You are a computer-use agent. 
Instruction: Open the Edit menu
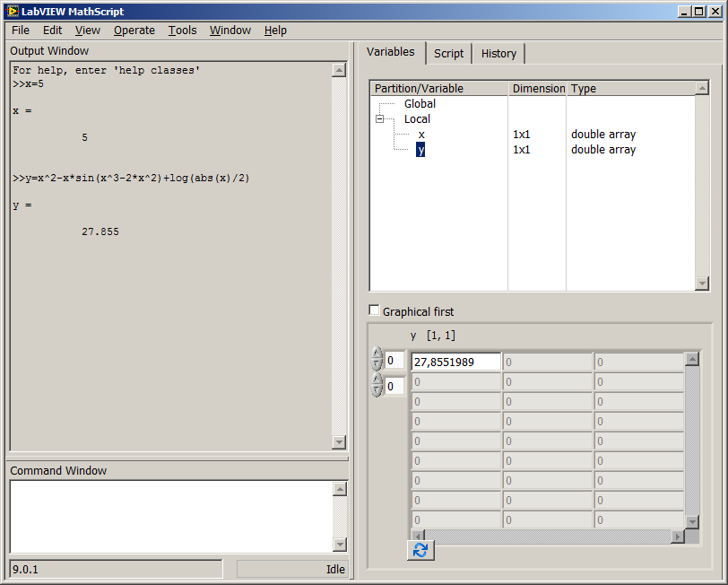[52, 31]
